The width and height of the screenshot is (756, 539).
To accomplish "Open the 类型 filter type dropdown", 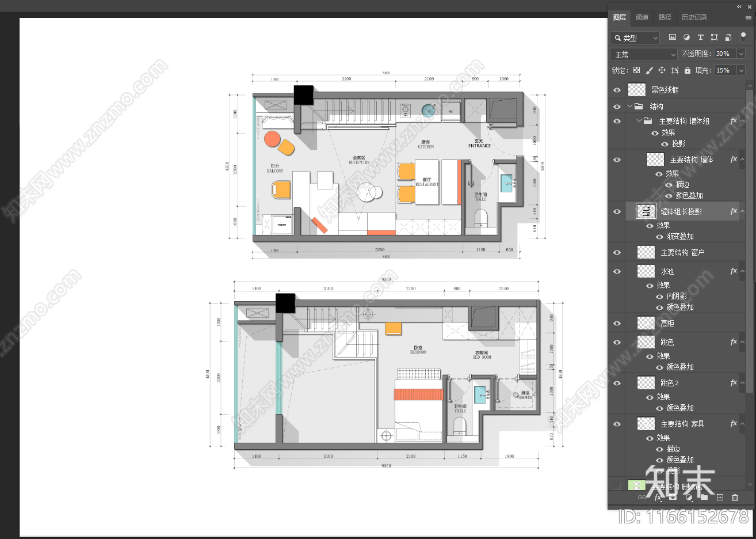I will pos(635,38).
